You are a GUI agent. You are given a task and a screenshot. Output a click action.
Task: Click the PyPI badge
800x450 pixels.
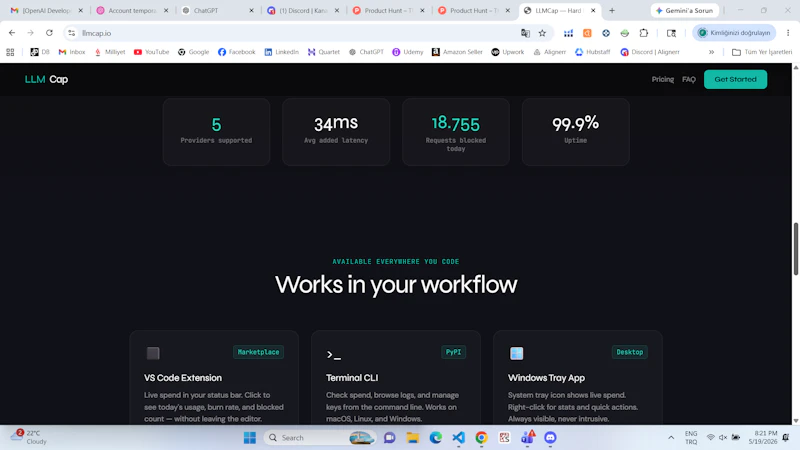click(x=453, y=352)
